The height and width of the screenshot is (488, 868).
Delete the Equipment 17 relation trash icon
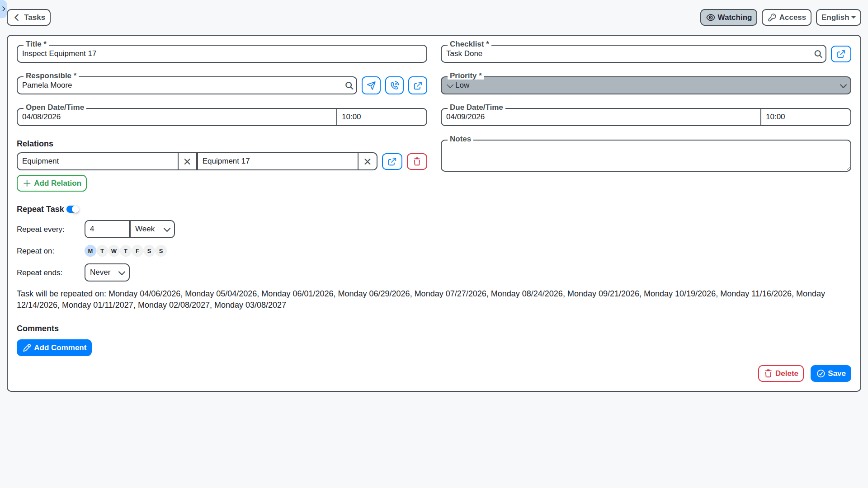coord(417,162)
